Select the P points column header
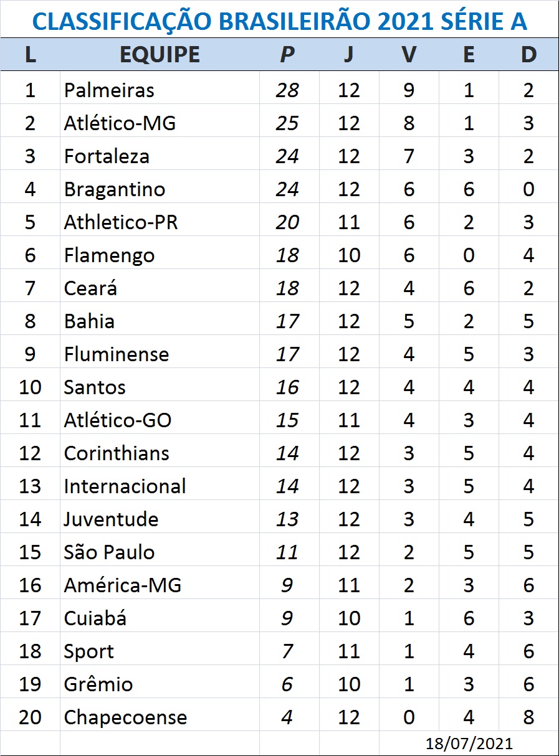Viewport: 559px width, 756px height. click(287, 55)
